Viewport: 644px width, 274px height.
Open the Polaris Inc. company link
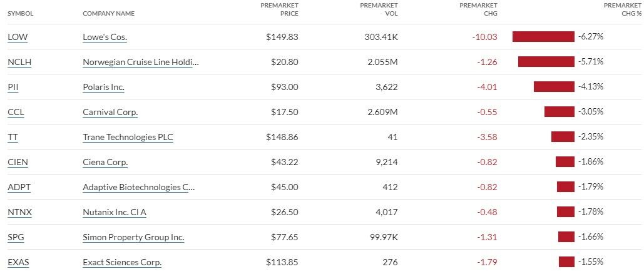pyautogui.click(x=103, y=87)
